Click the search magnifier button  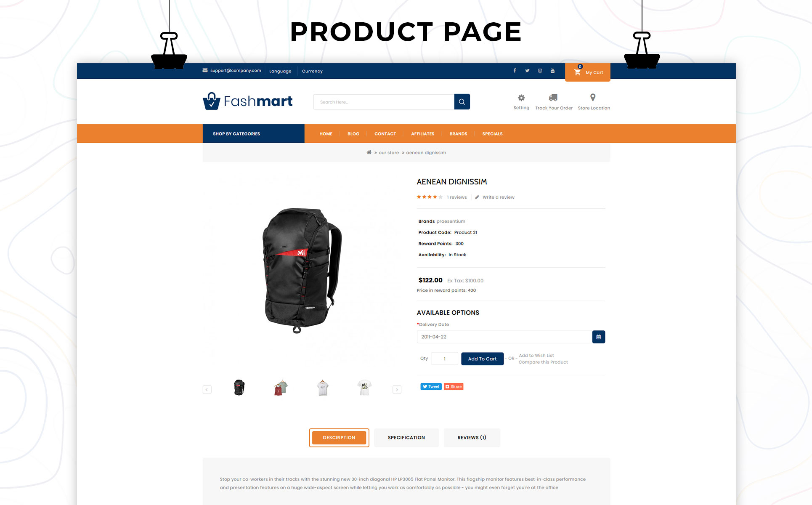click(462, 101)
